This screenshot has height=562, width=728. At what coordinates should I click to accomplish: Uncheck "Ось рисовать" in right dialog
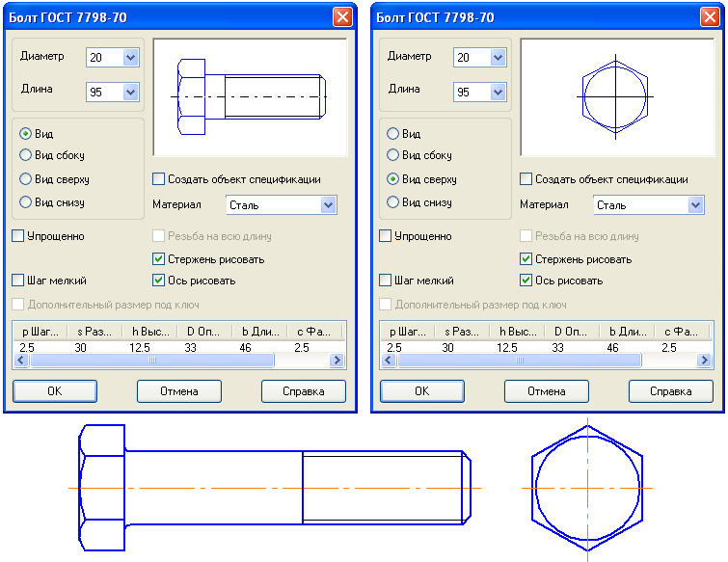coord(526,280)
